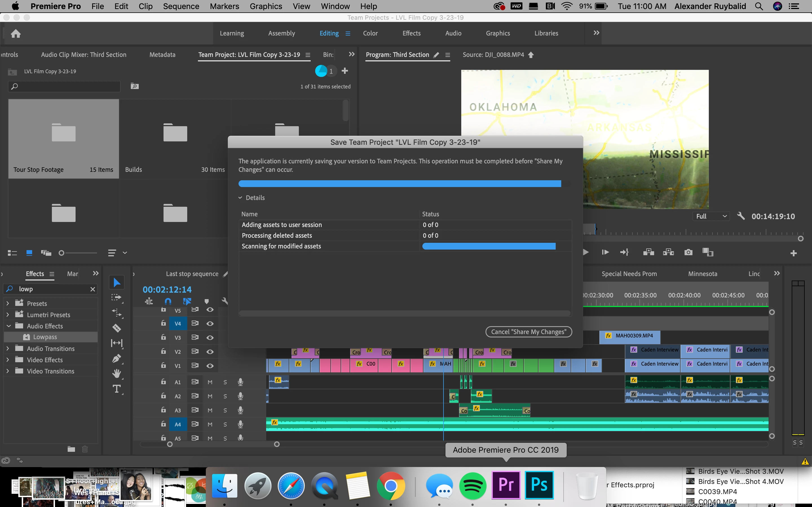The image size is (812, 507).
Task: Mute audio track A1
Action: pyautogui.click(x=210, y=382)
